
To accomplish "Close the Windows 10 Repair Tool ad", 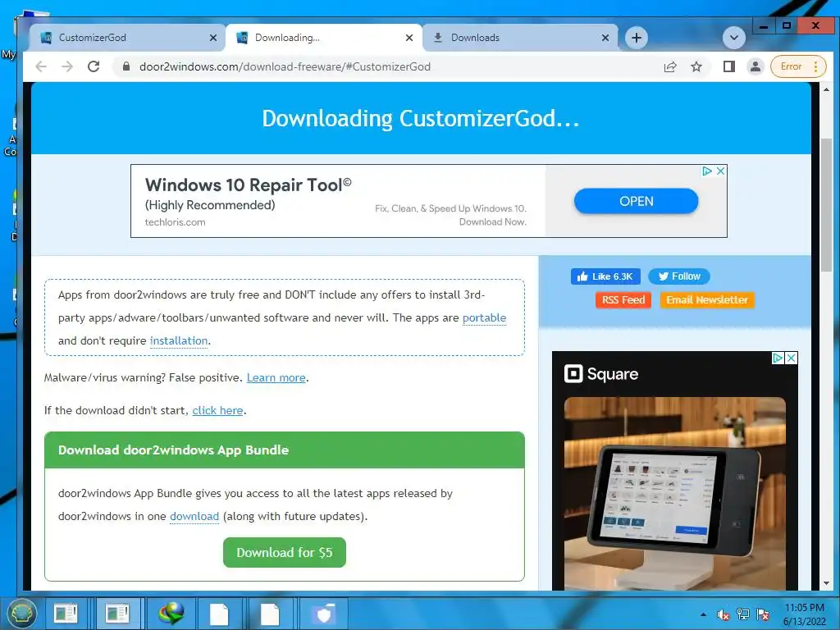I will pyautogui.click(x=720, y=171).
